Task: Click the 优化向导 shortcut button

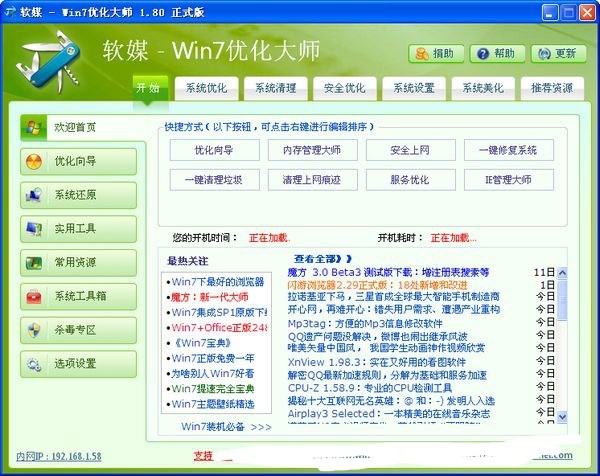Action: coord(215,150)
